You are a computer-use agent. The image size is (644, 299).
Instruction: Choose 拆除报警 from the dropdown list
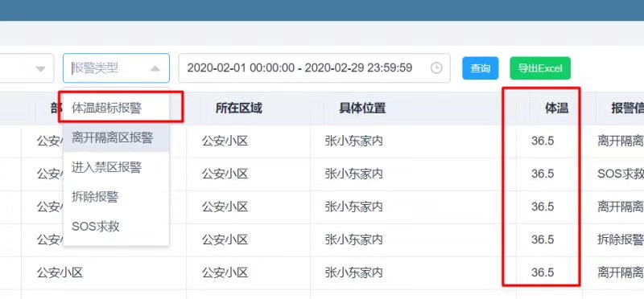click(116, 197)
